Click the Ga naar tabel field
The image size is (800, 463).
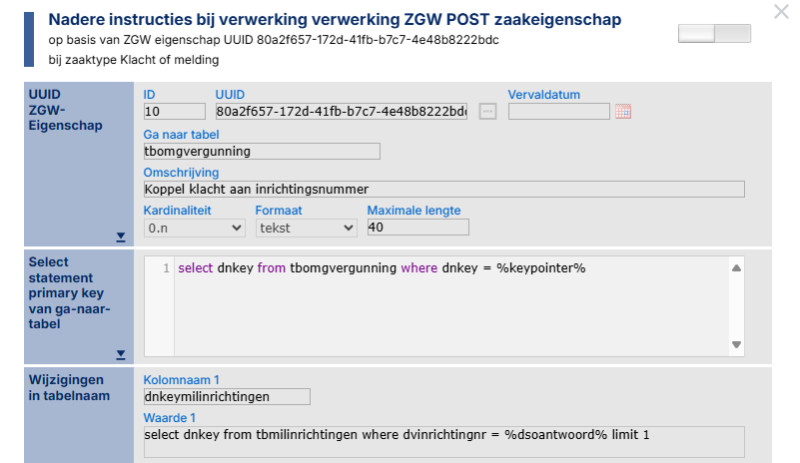(261, 151)
